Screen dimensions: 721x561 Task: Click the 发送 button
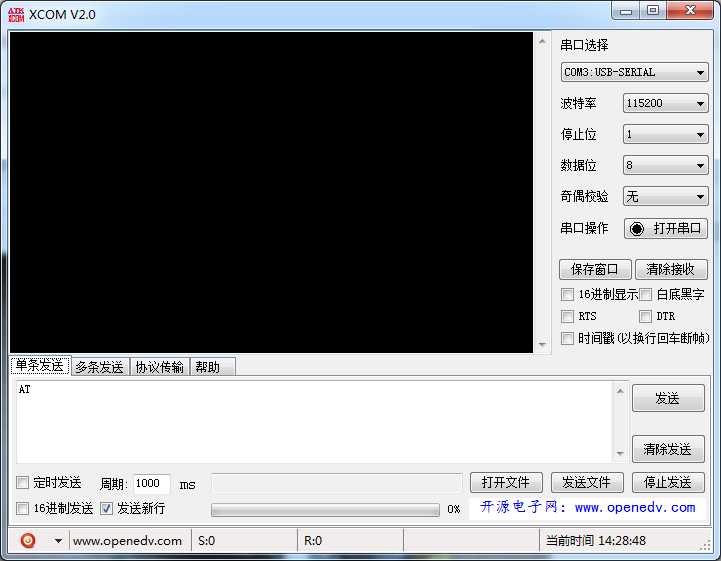click(x=668, y=398)
